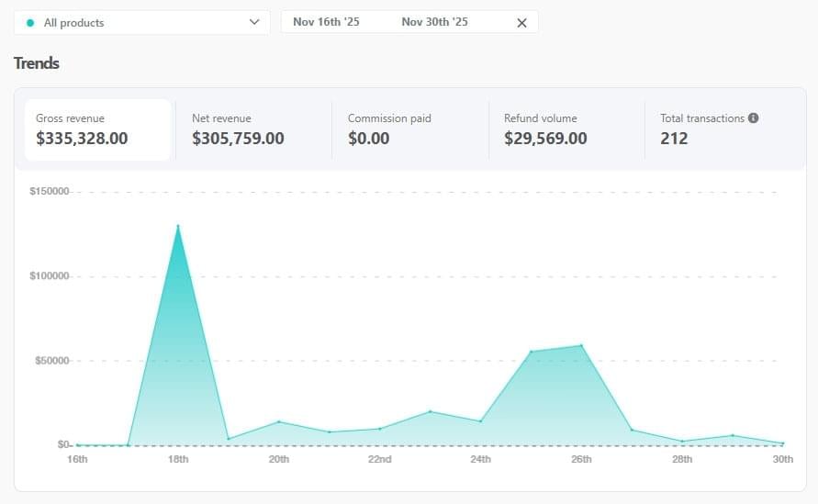818x504 pixels.
Task: View the Refund volume metric
Action: tap(565, 129)
